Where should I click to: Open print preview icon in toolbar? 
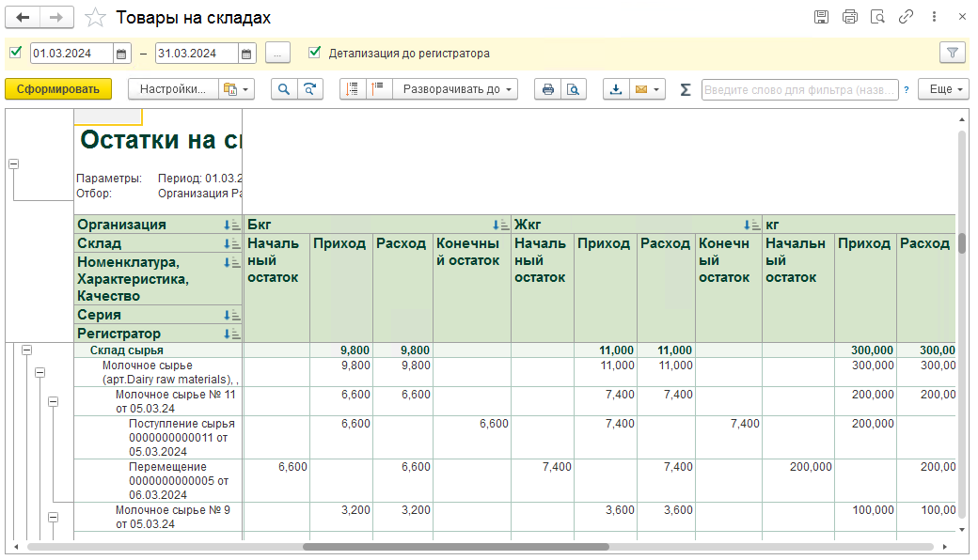click(x=574, y=89)
